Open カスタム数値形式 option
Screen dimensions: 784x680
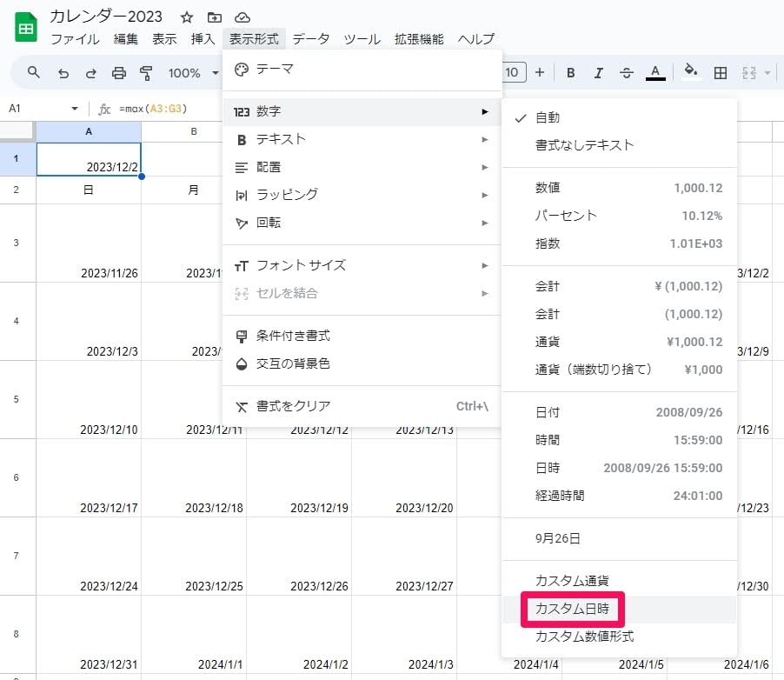pyautogui.click(x=619, y=637)
